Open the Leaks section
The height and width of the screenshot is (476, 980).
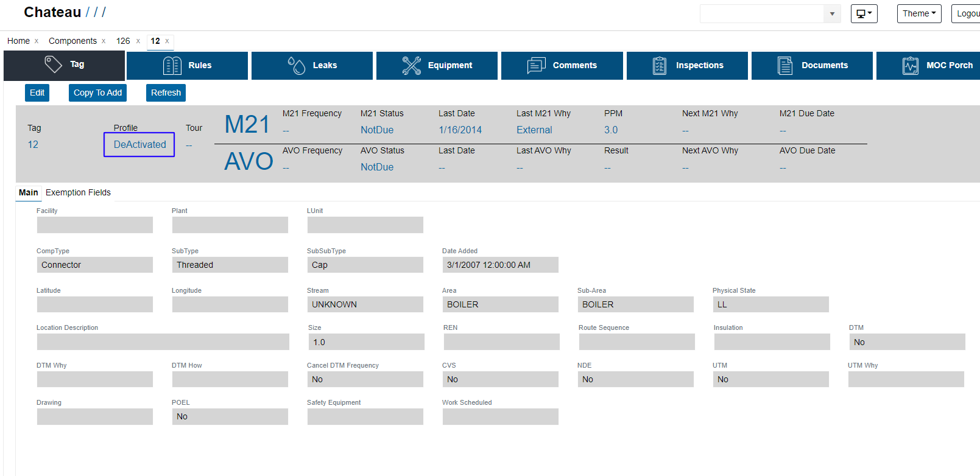pos(312,65)
